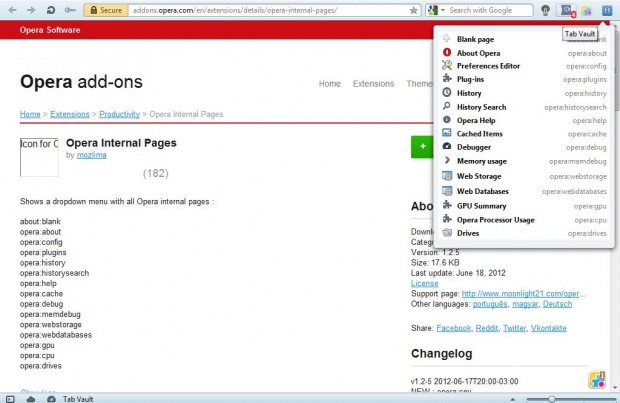Click the Extensions breadcrumb link
The height and width of the screenshot is (403, 620).
pyautogui.click(x=70, y=114)
